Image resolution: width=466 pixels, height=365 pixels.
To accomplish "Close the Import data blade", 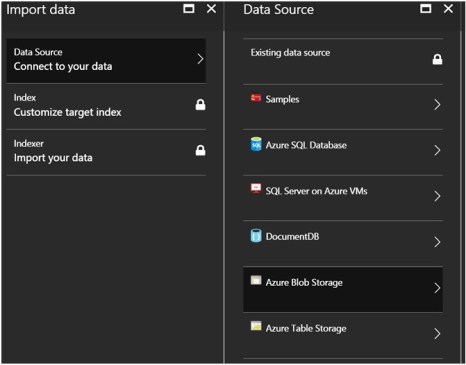I will [211, 9].
